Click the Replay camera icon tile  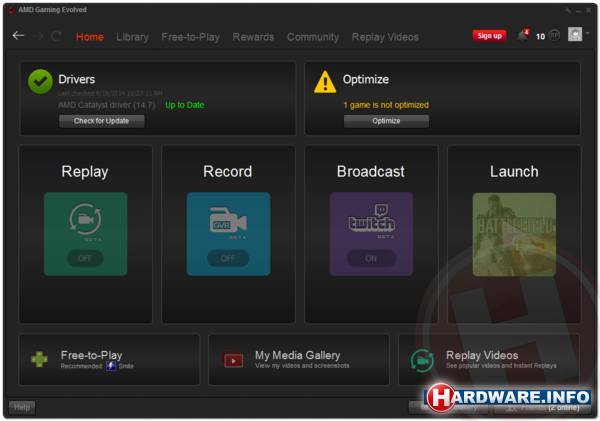[x=85, y=219]
